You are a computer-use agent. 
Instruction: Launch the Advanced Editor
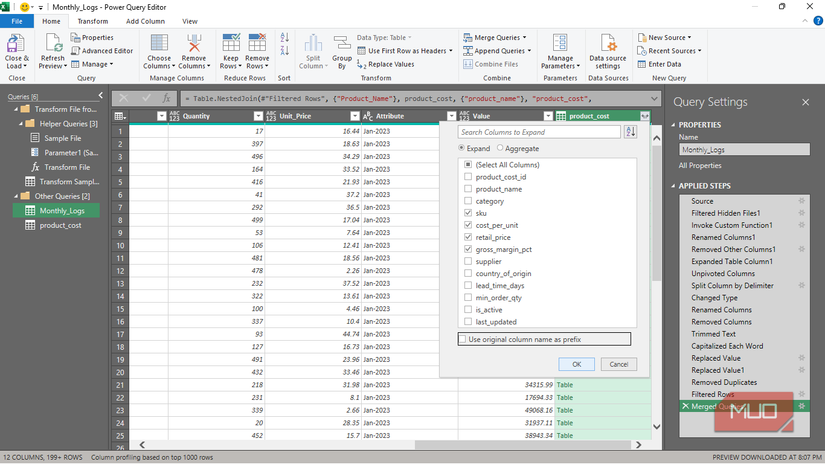pos(102,51)
